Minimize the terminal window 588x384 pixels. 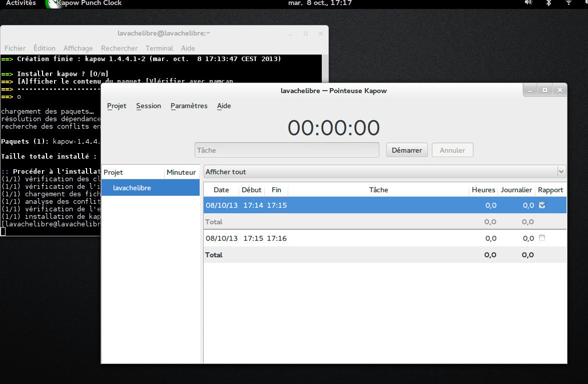click(291, 34)
